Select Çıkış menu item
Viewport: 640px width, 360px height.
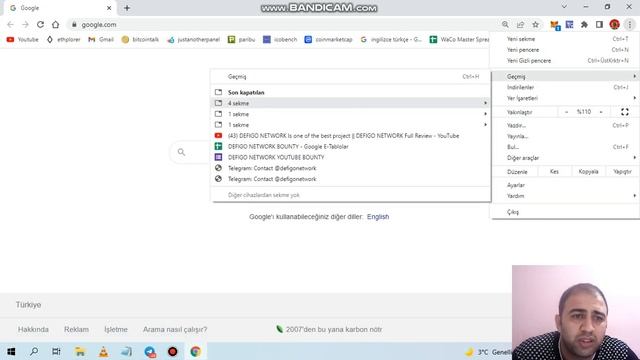[566, 212]
